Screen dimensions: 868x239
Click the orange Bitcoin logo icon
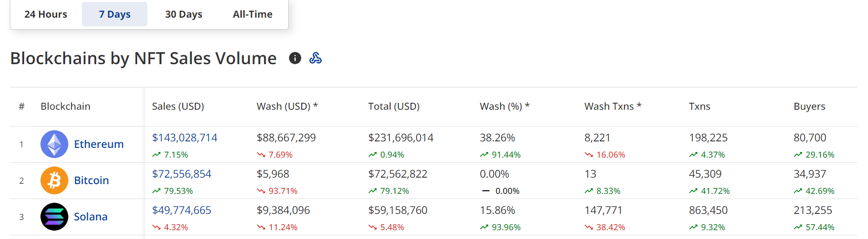(x=54, y=180)
